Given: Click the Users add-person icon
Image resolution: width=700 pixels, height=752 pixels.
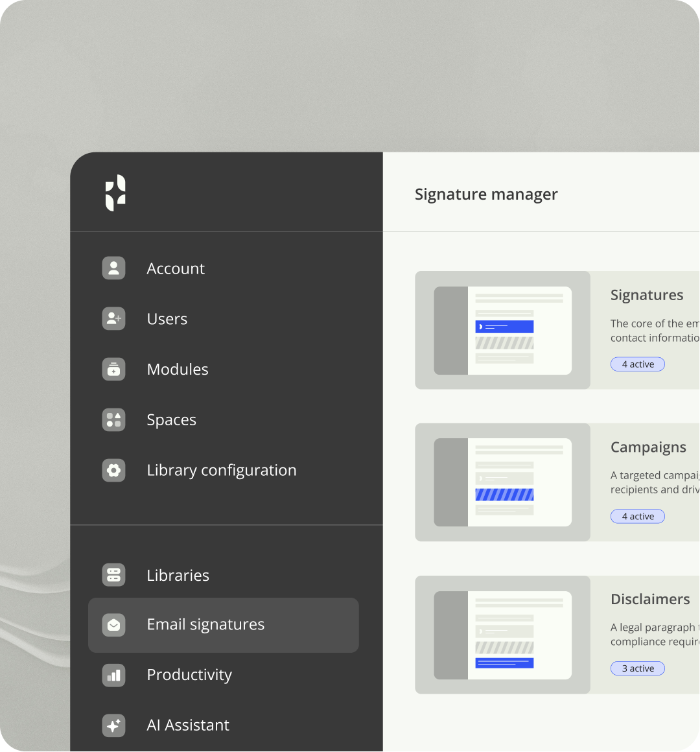Looking at the screenshot, I should 113,318.
